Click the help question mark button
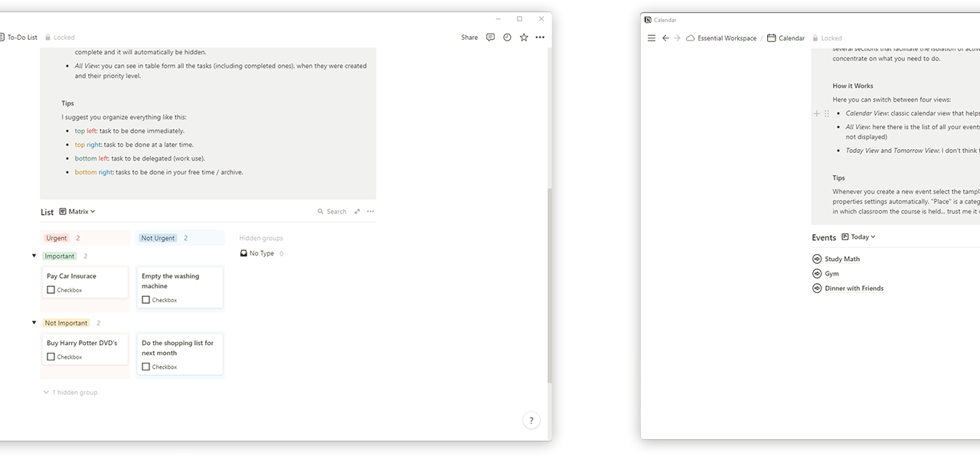This screenshot has height=456, width=980. pyautogui.click(x=531, y=420)
